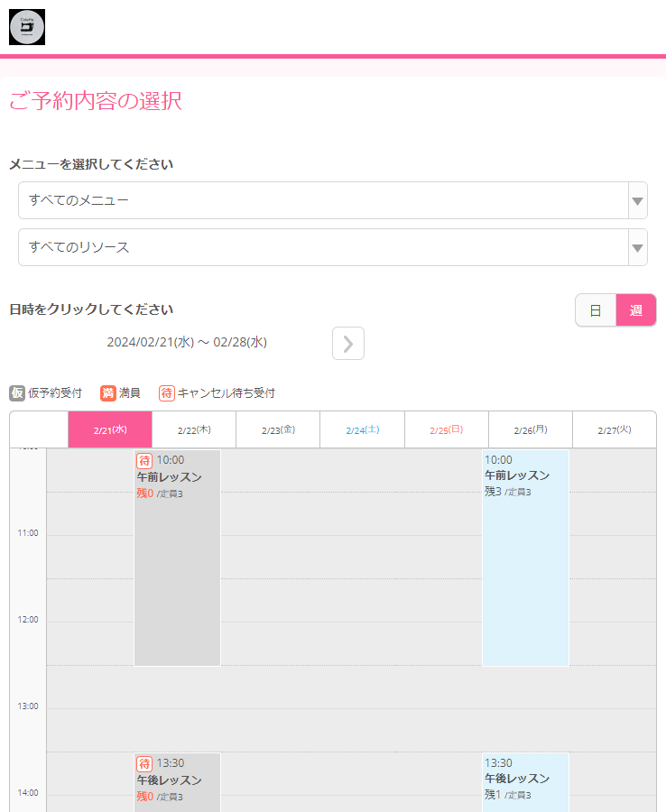Select the 2/23(金) date column header
This screenshot has width=666, height=812.
[x=278, y=430]
